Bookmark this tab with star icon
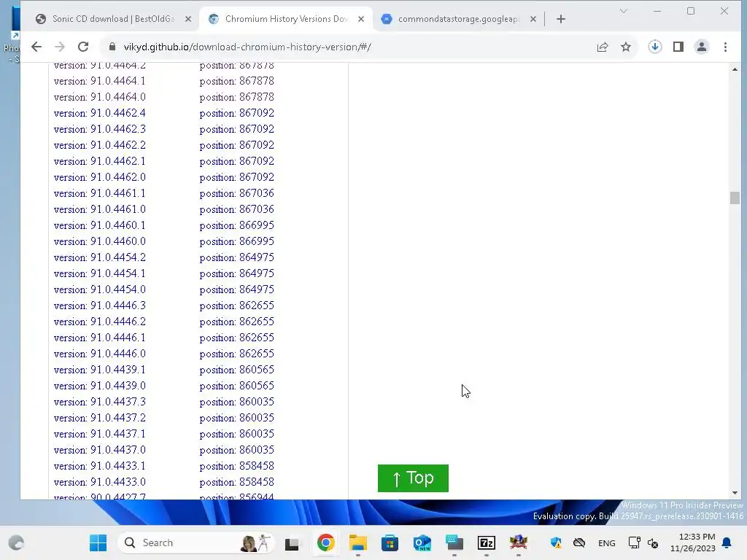Screen dimensions: 747x560 625,47
